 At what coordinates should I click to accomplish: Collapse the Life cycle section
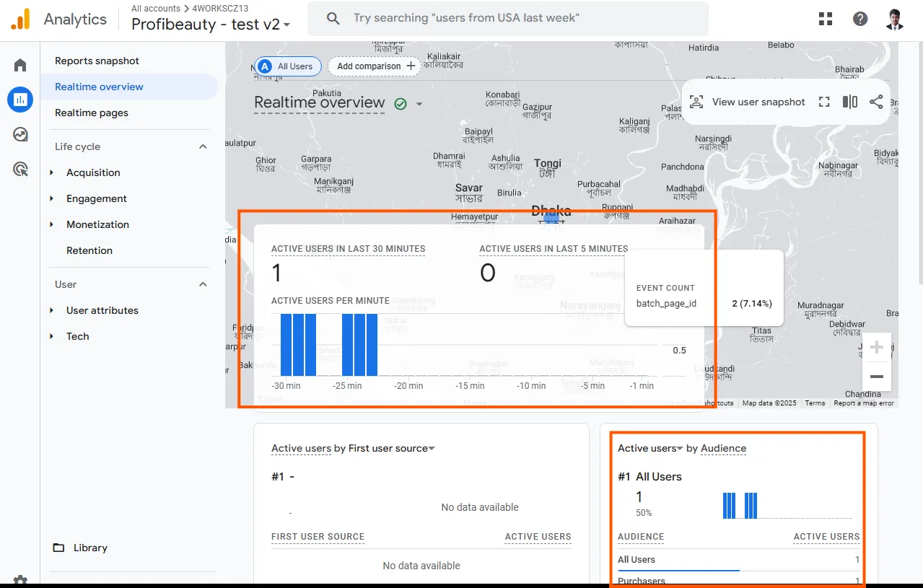[x=203, y=146]
